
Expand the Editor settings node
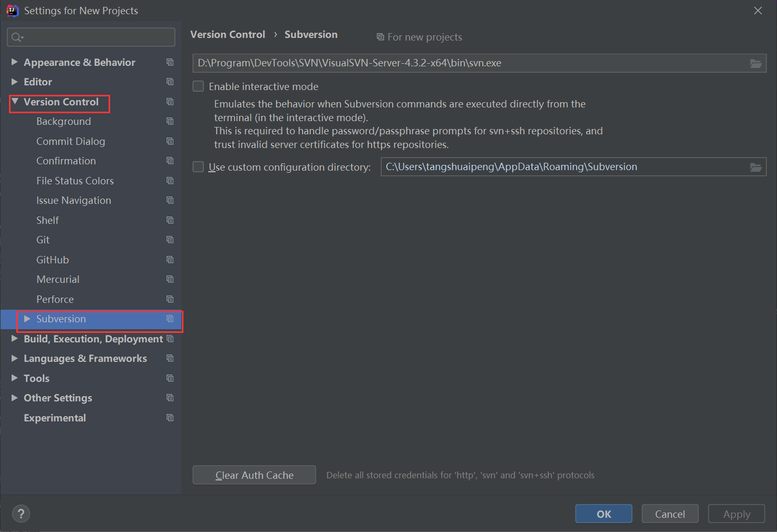(15, 82)
